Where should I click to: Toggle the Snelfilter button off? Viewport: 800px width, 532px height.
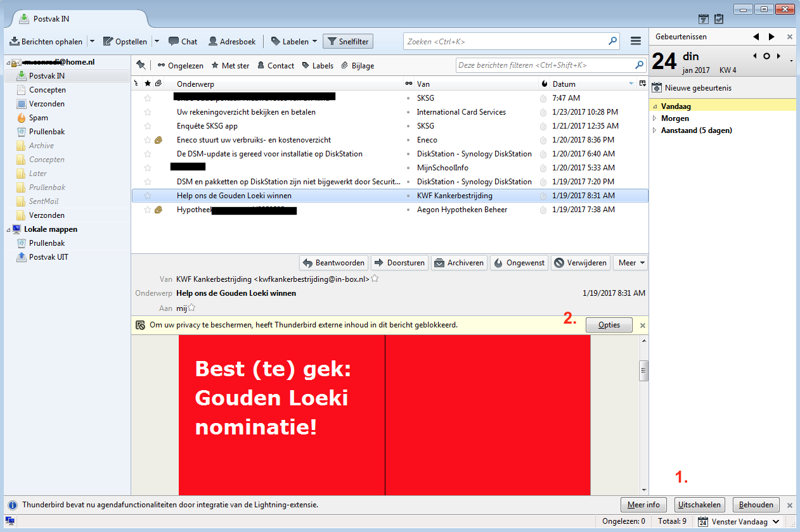347,42
